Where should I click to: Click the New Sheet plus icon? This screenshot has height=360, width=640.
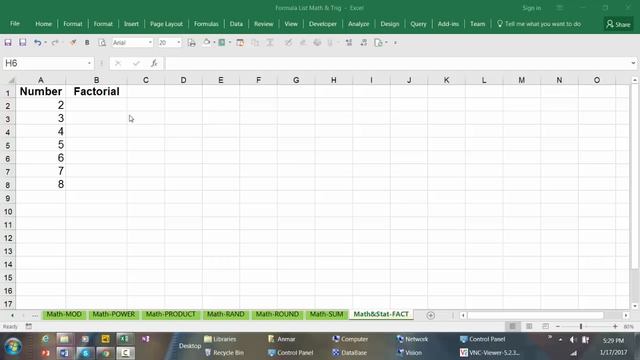click(x=430, y=315)
